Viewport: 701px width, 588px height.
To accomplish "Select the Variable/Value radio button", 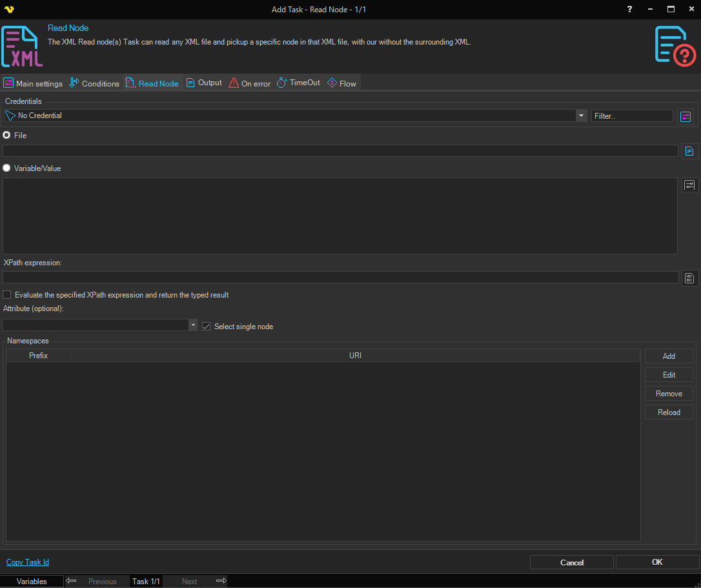I will tap(7, 168).
